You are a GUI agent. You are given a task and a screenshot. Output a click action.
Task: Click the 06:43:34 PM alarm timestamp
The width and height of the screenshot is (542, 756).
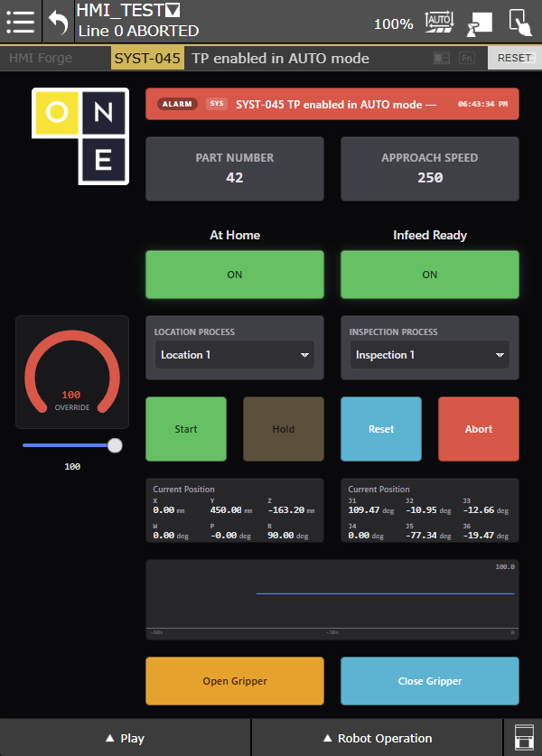click(x=482, y=104)
